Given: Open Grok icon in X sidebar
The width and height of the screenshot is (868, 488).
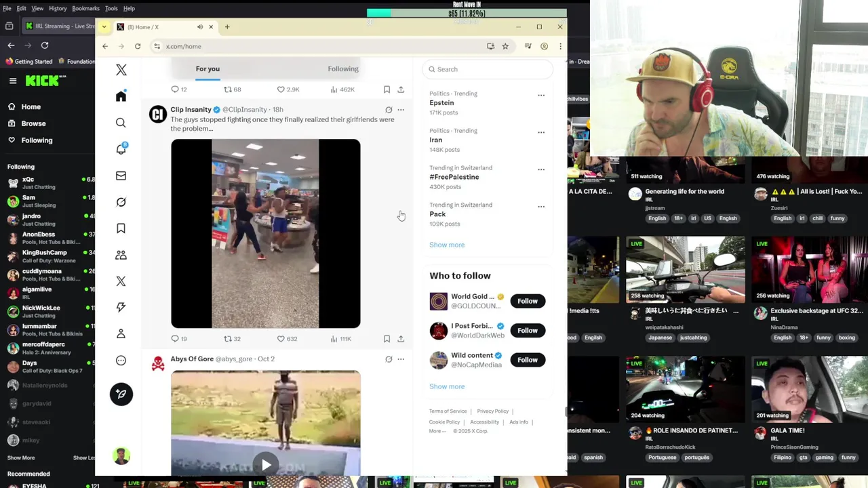Looking at the screenshot, I should tap(121, 202).
